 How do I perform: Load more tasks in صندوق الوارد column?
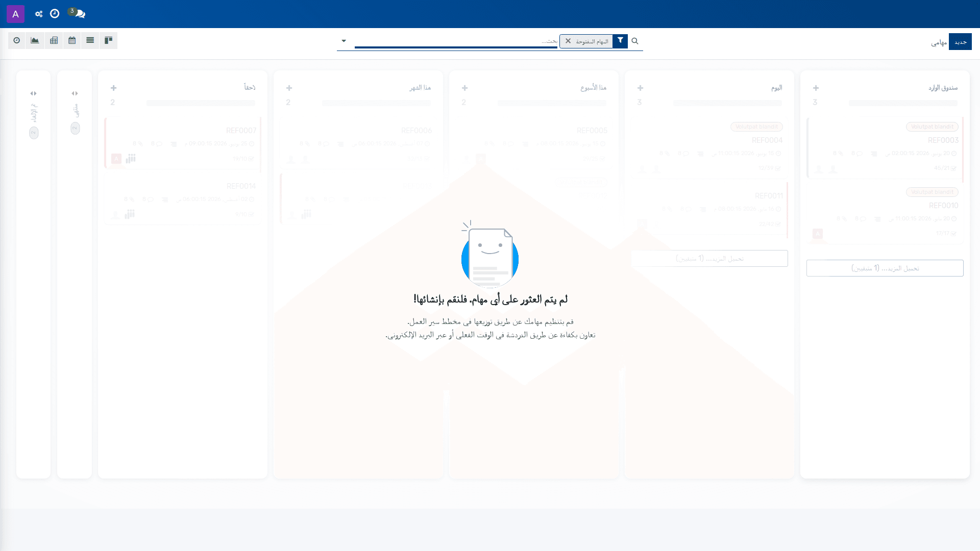point(885,268)
